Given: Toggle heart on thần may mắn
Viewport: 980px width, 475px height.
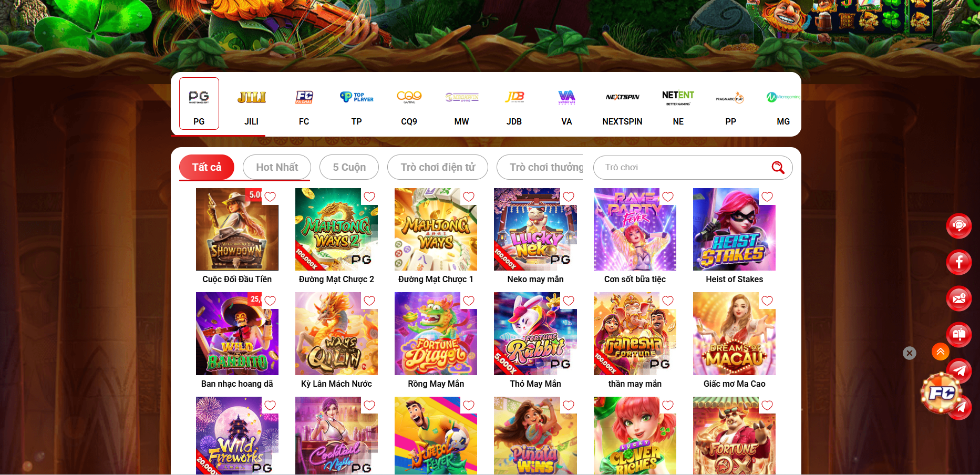Looking at the screenshot, I should [668, 301].
